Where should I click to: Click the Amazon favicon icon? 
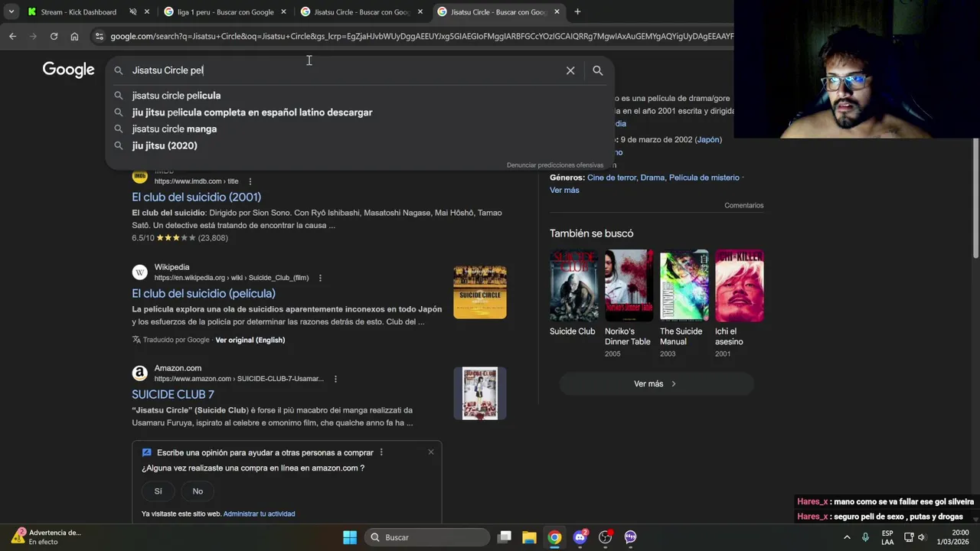(139, 373)
